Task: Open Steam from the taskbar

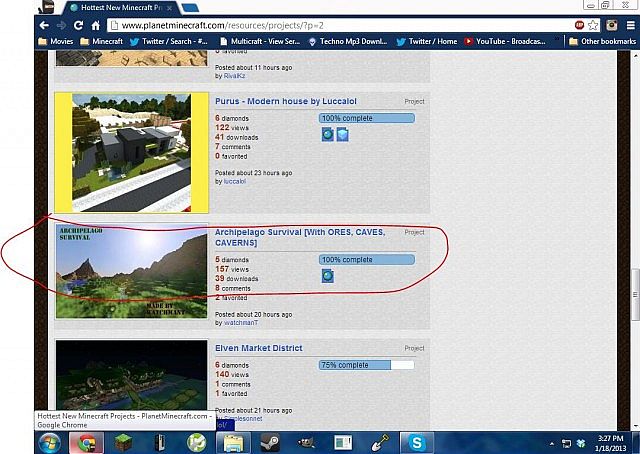Action: point(270,443)
